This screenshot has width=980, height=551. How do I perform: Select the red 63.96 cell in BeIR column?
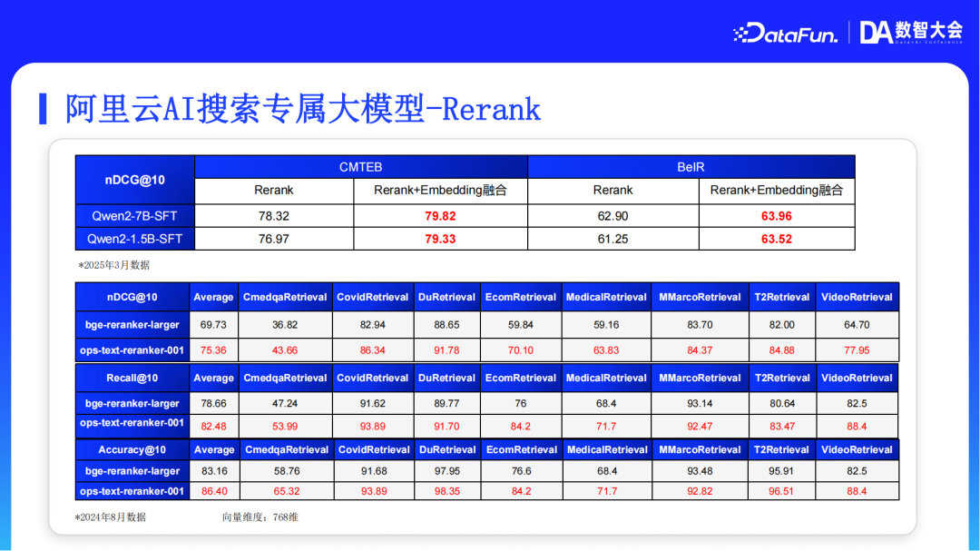(x=776, y=216)
